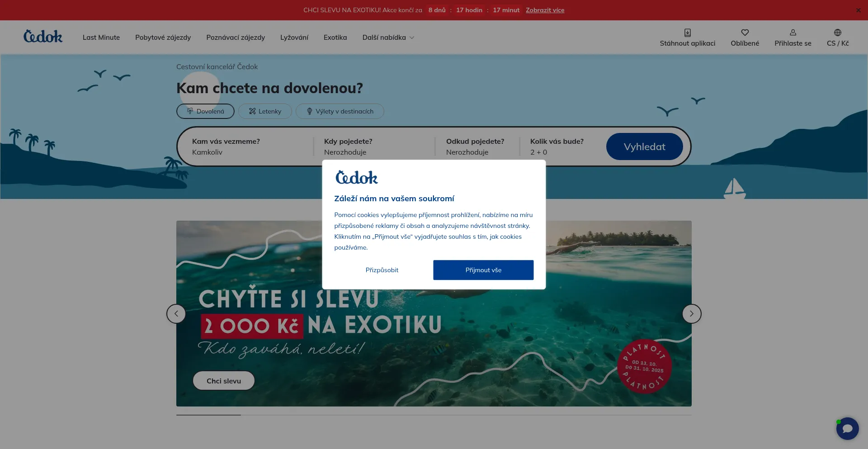Open the Odkud pojedete departure selector
Screen dimensions: 868x449
pos(476,147)
